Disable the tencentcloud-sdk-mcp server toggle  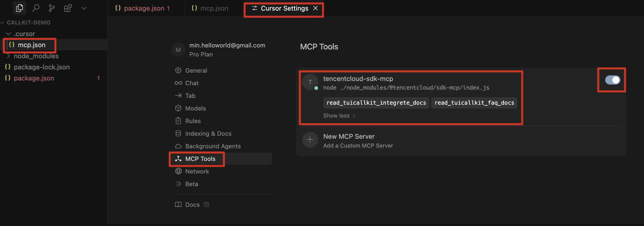tap(613, 80)
